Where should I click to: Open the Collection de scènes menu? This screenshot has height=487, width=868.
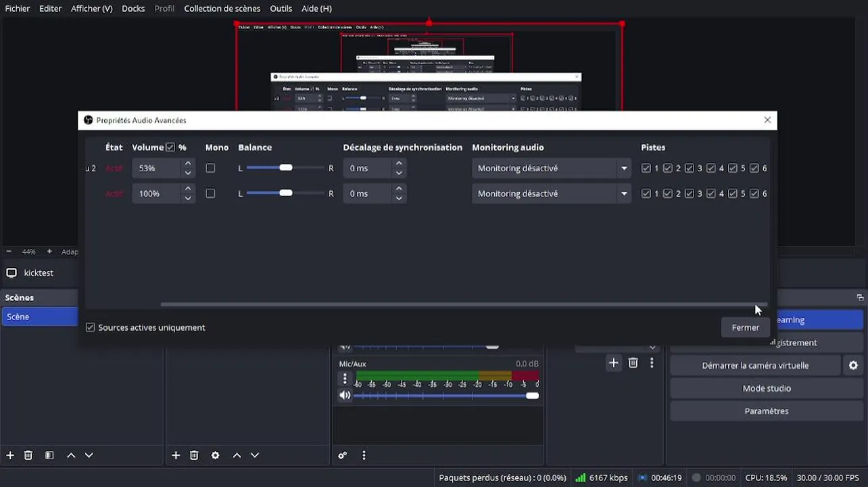pyautogui.click(x=222, y=8)
